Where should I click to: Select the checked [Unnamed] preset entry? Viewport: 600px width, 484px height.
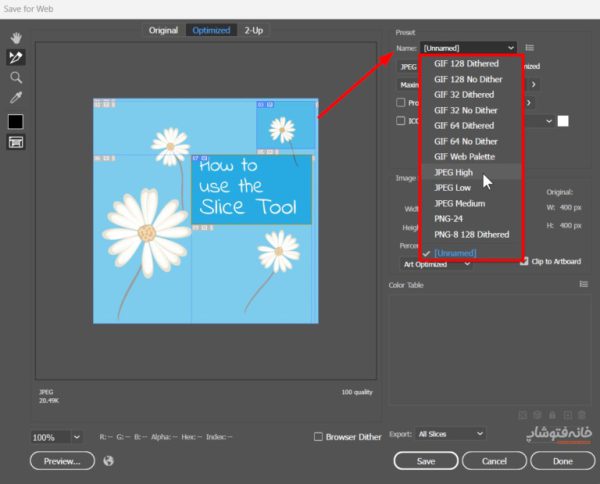tap(455, 253)
